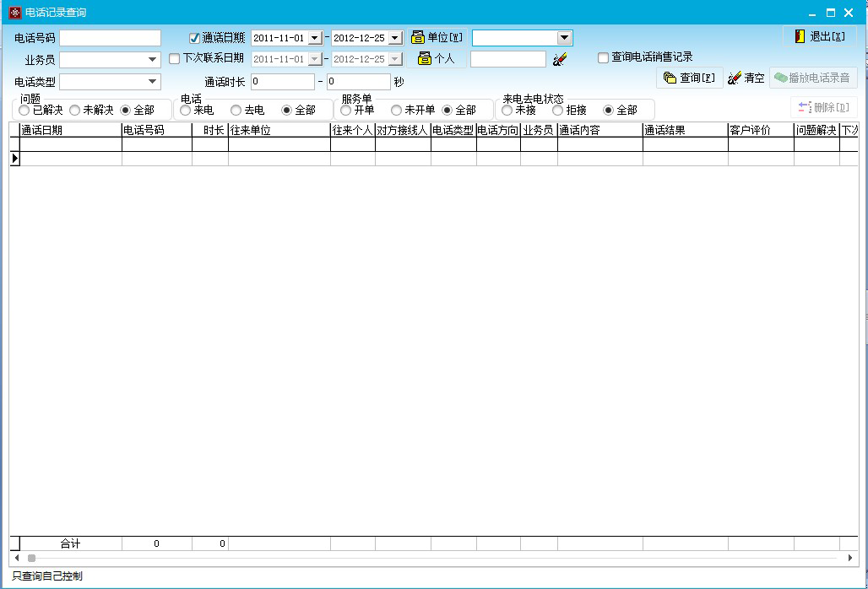Click the 个人 text input field
This screenshot has width=868, height=589.
point(508,59)
